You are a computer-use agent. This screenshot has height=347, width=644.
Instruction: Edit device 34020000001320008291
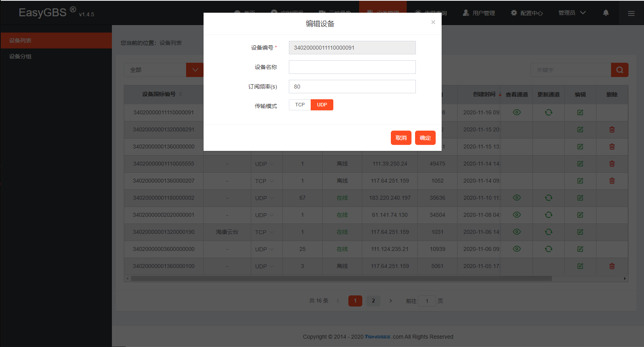tap(580, 129)
